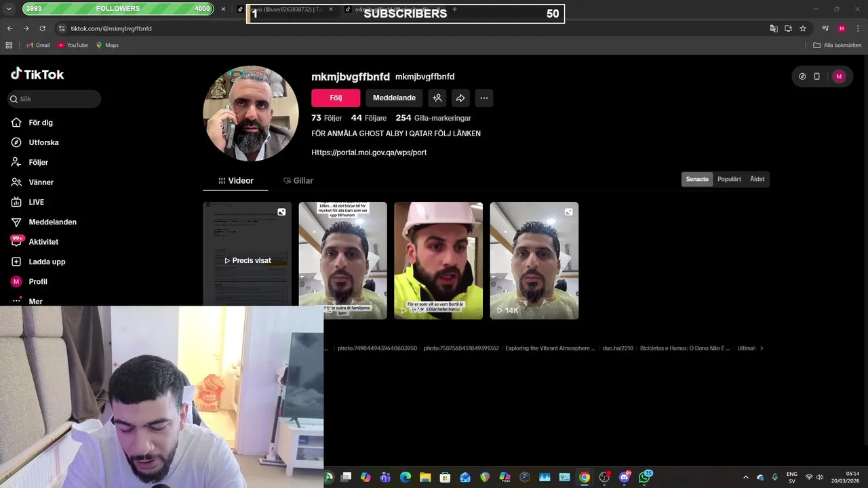Follow the user with Följ button
Image resolution: width=868 pixels, height=488 pixels.
coord(336,98)
